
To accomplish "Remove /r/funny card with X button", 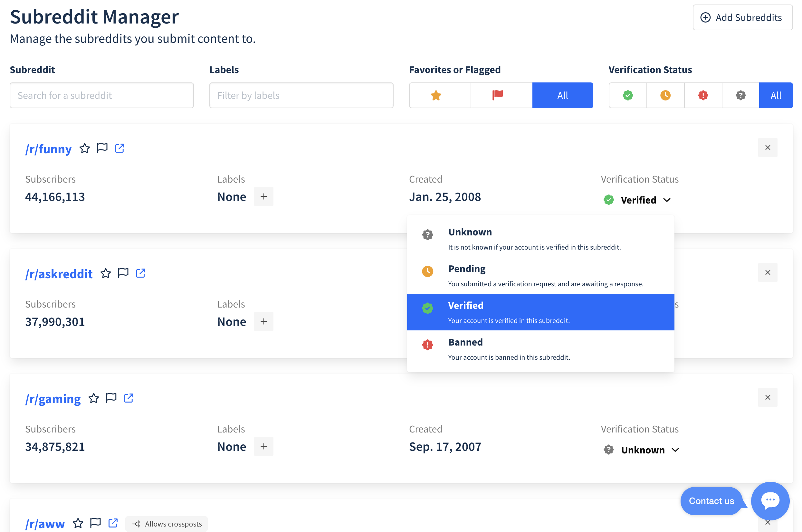I will click(x=768, y=147).
